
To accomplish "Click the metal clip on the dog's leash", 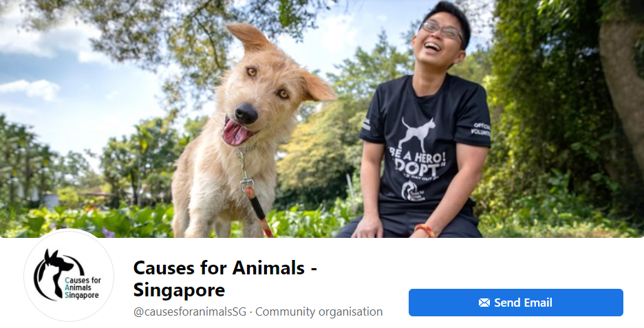I will [x=245, y=173].
